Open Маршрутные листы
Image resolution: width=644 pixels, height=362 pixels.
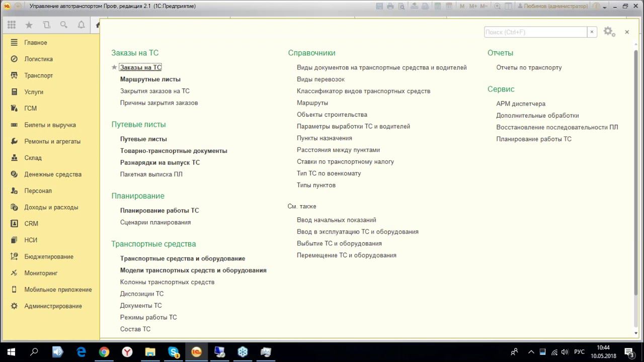(x=150, y=79)
